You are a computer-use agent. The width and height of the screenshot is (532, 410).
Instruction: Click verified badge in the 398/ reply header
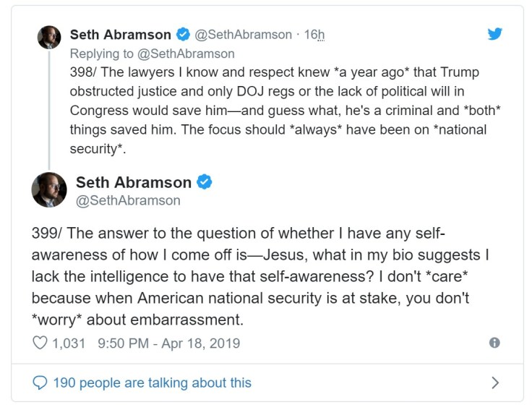click(184, 35)
